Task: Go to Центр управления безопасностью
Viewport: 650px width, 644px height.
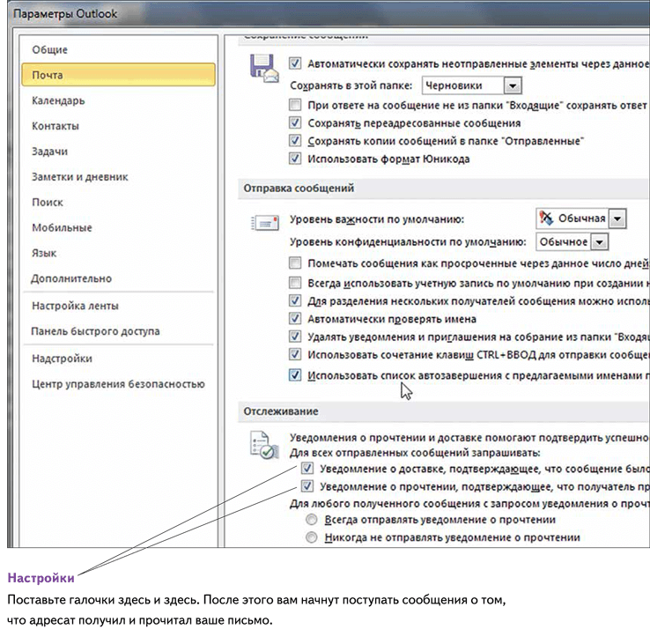Action: [118, 384]
